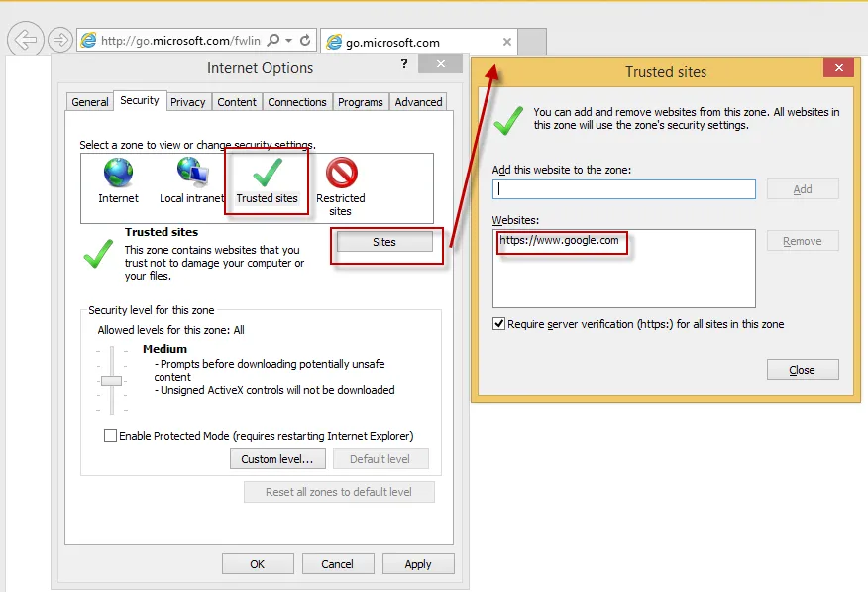Click the search magnifier in address bar
868x592 pixels.
click(x=272, y=40)
